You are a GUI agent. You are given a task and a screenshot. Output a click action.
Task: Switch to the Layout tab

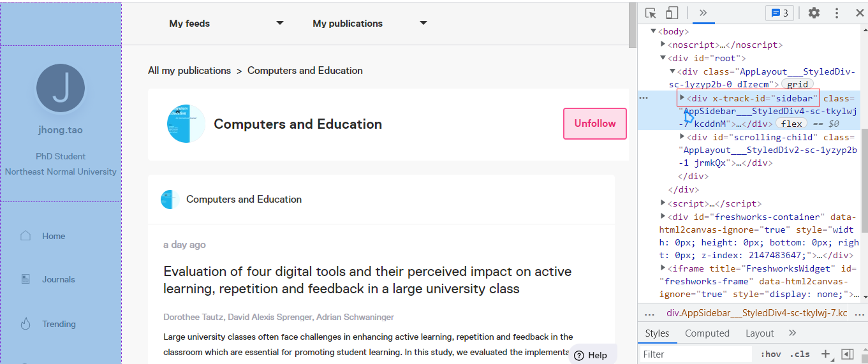[760, 333]
